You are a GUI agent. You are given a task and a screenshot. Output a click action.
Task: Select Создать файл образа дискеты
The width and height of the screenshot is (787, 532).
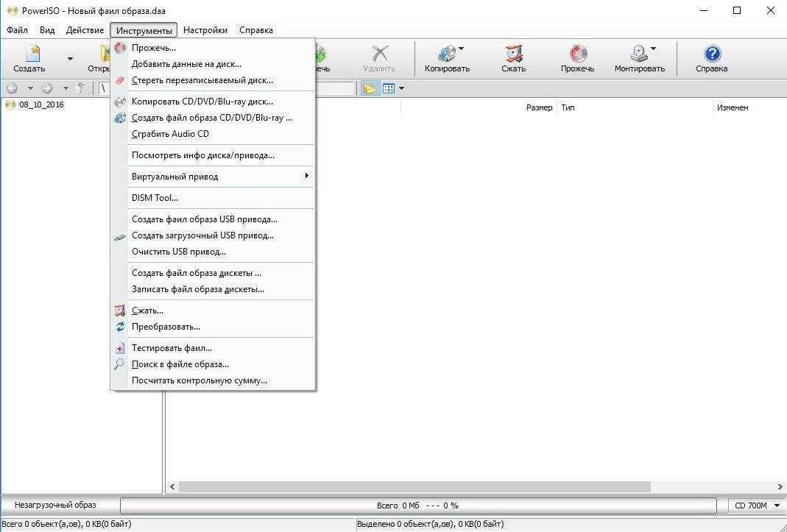pyautogui.click(x=213, y=274)
